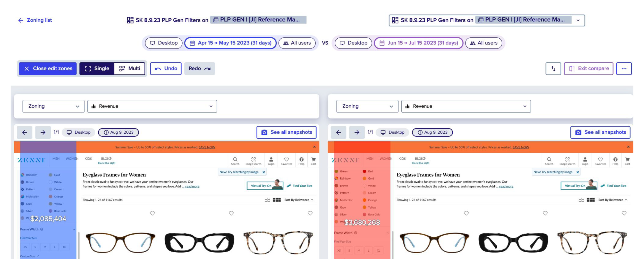Open left panel Zoning dropdown
The height and width of the screenshot is (266, 644).
53,106
